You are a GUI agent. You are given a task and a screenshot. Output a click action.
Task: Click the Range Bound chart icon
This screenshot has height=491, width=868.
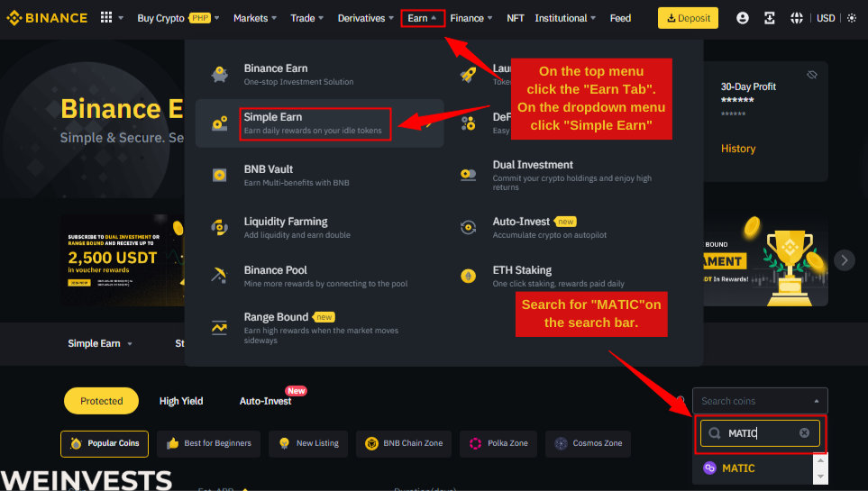coord(220,328)
